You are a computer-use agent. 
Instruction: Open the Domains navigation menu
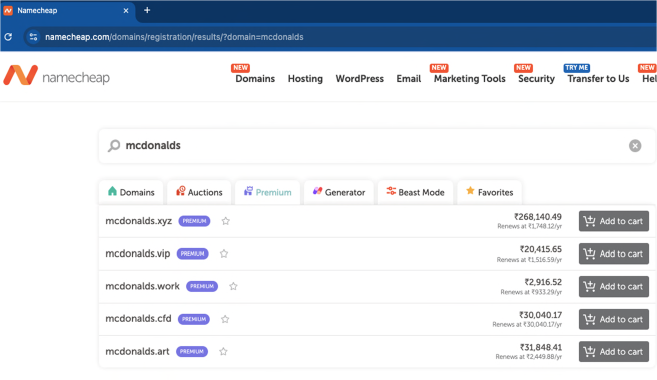255,79
